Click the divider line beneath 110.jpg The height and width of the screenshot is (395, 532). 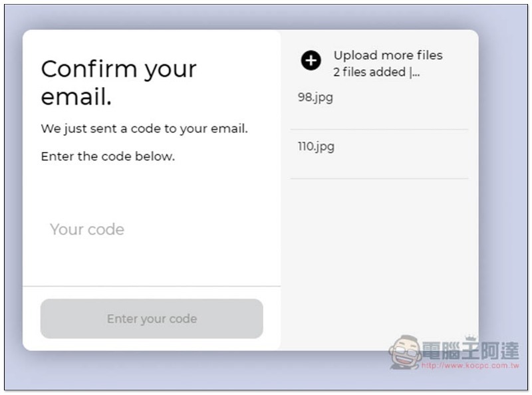click(x=379, y=178)
